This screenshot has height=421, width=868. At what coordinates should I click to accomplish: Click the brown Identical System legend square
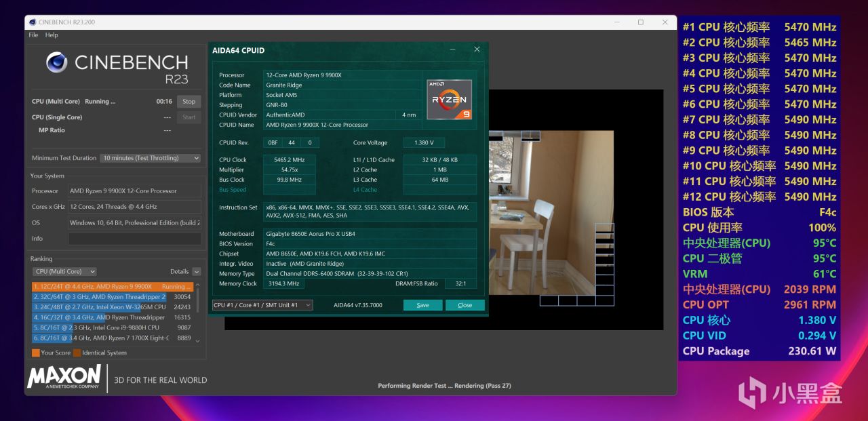click(x=77, y=353)
